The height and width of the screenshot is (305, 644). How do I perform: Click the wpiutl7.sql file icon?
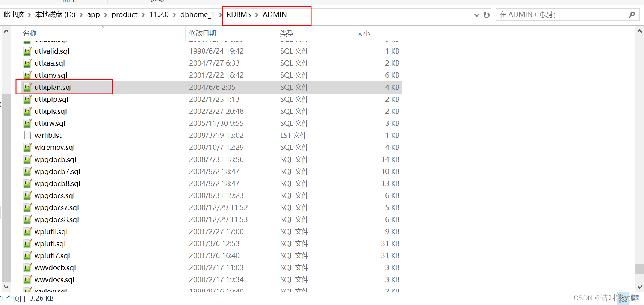click(x=27, y=255)
